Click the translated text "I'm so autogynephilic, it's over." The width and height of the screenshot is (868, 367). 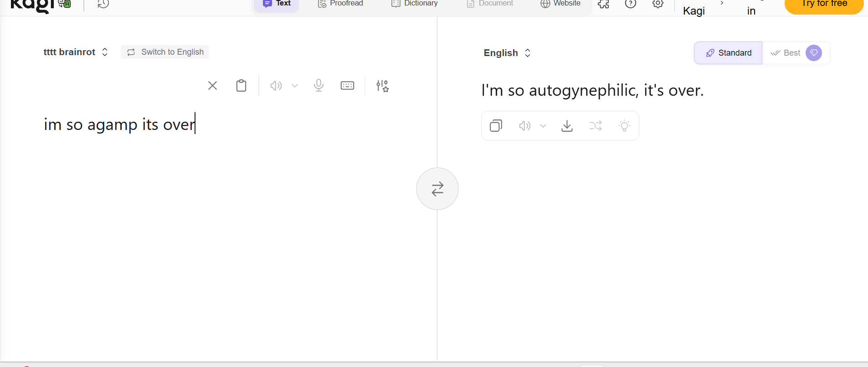(592, 90)
